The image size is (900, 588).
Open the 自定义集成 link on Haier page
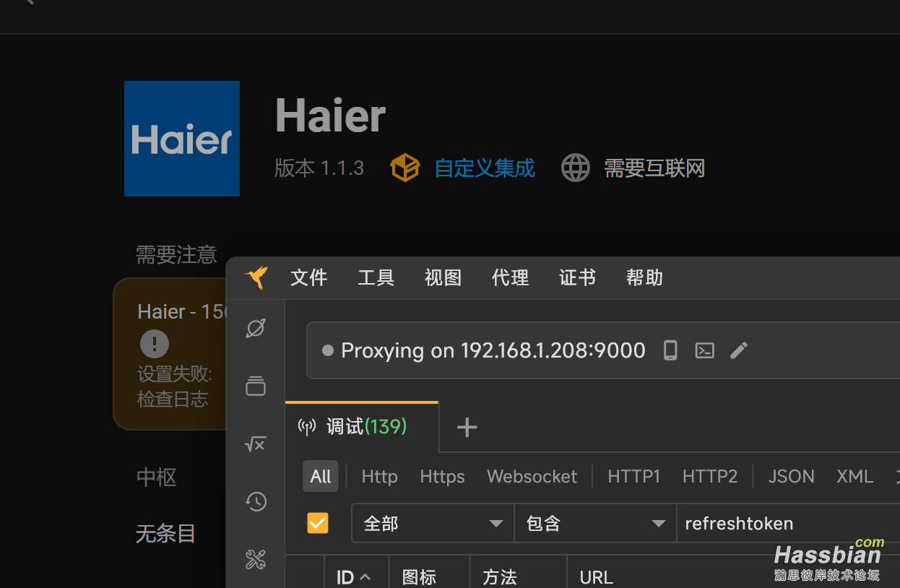[x=485, y=168]
